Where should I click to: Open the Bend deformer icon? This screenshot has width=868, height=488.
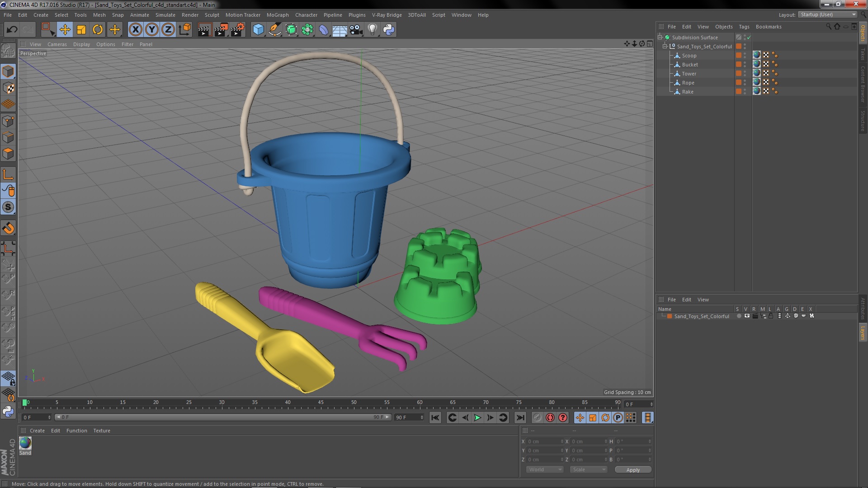324,30
